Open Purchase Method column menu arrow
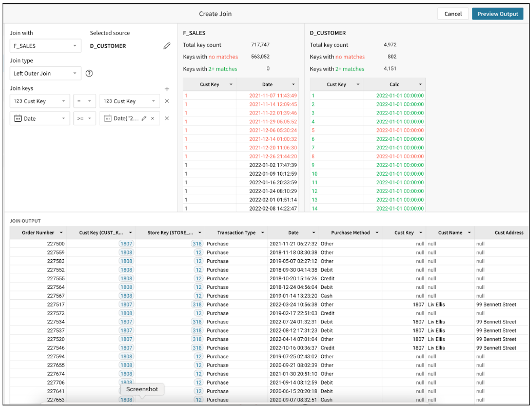 [x=377, y=233]
